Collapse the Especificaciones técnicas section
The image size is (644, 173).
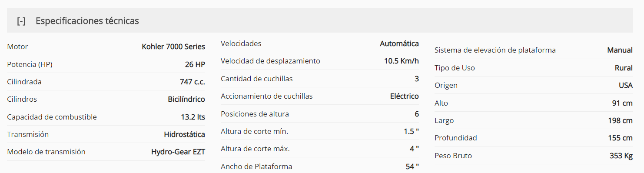[21, 21]
